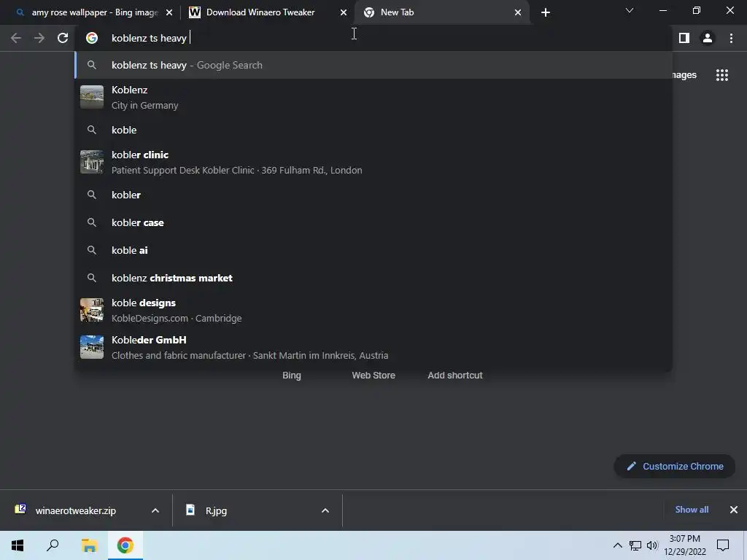Open Windows taskbar search

(x=53, y=545)
